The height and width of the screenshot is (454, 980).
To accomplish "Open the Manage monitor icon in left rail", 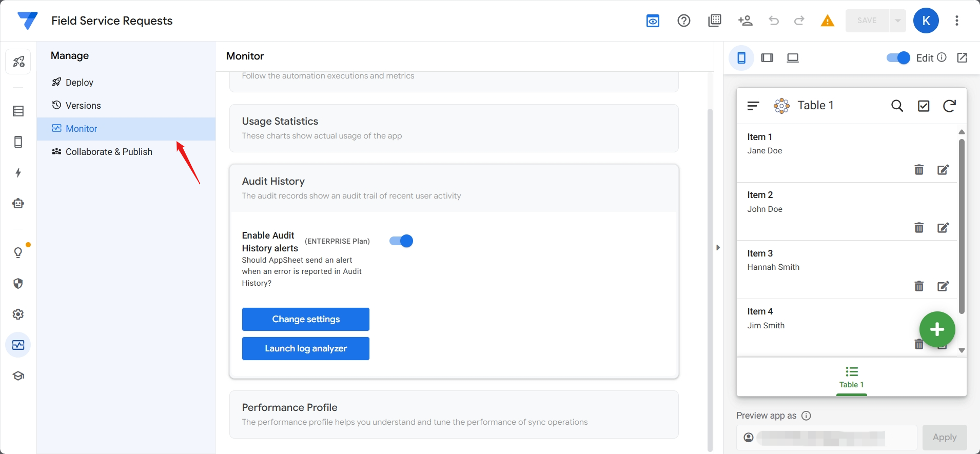I will point(18,345).
